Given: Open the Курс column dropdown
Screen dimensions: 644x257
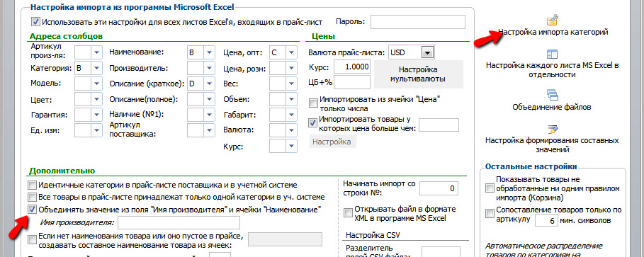Looking at the screenshot, I should (x=291, y=146).
